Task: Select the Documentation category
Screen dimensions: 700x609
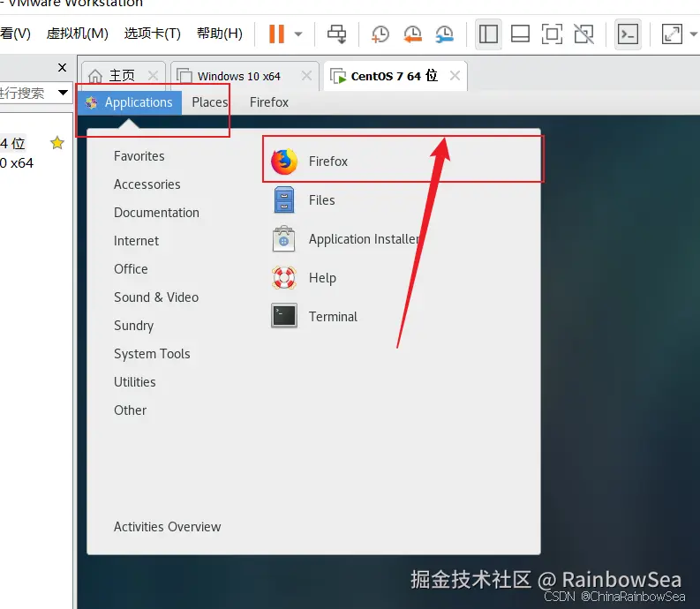Action: [156, 213]
